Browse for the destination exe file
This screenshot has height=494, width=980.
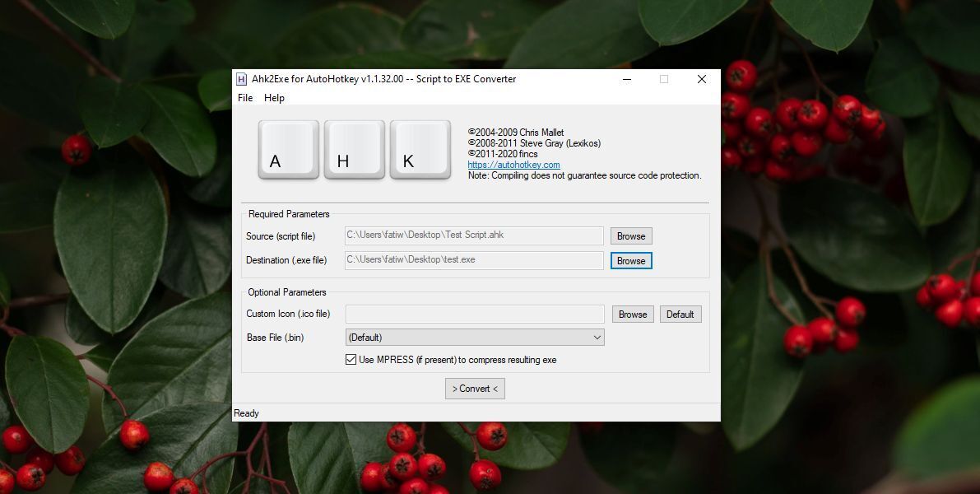point(630,260)
